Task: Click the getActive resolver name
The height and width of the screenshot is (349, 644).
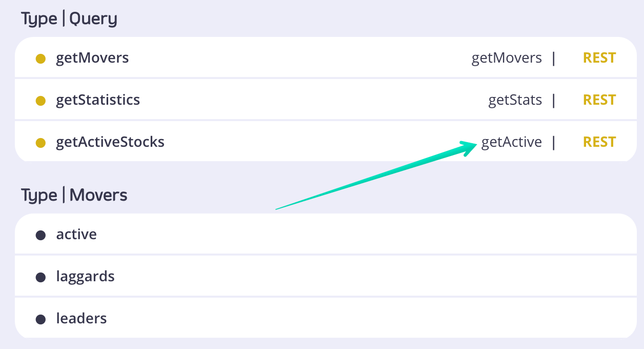Action: coord(511,142)
